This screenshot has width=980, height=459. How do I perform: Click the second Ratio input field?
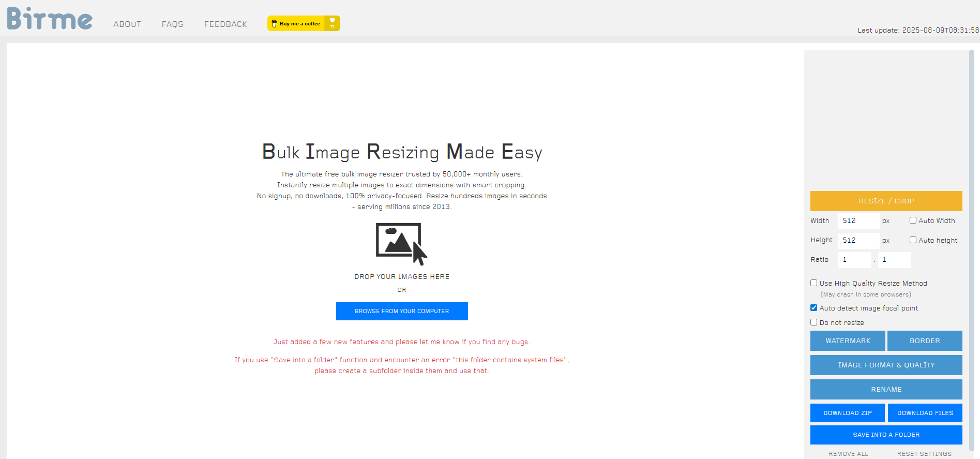tap(894, 260)
